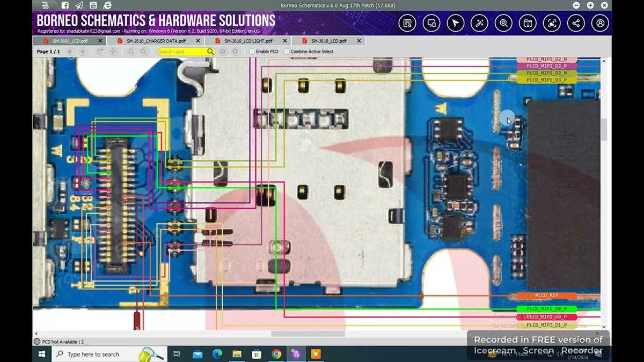Open Microsoft Store from taskbar
This screenshot has height=362, width=644.
pyautogui.click(x=257, y=354)
